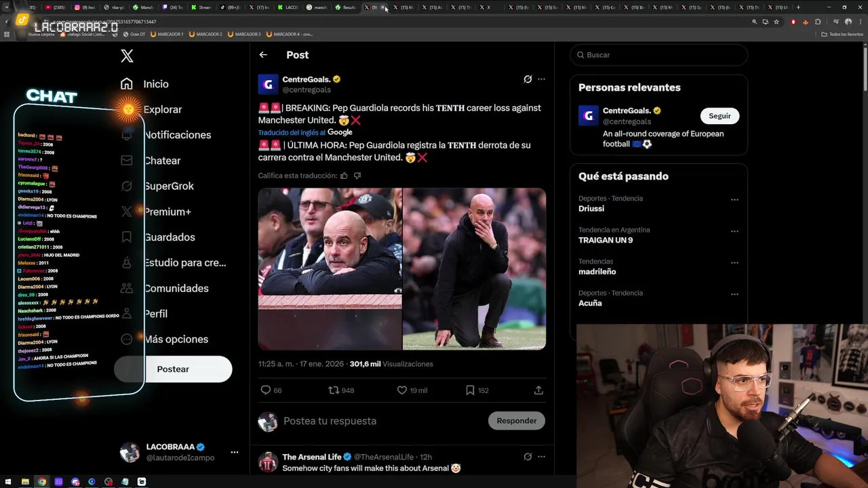The width and height of the screenshot is (868, 488).
Task: Click the share icon on the post
Action: click(538, 390)
